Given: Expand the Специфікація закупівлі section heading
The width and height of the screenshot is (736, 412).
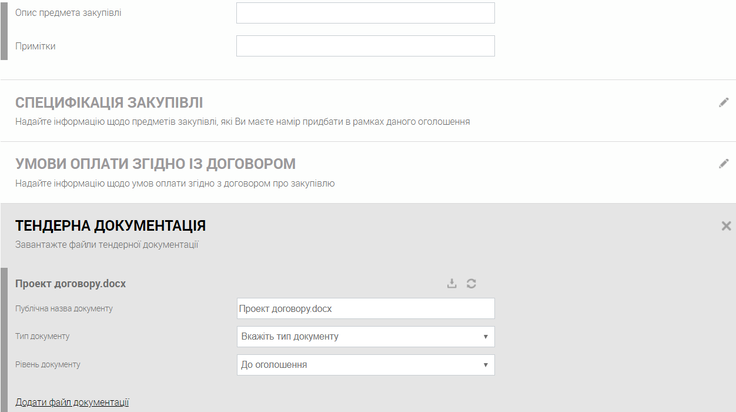Looking at the screenshot, I should (109, 103).
